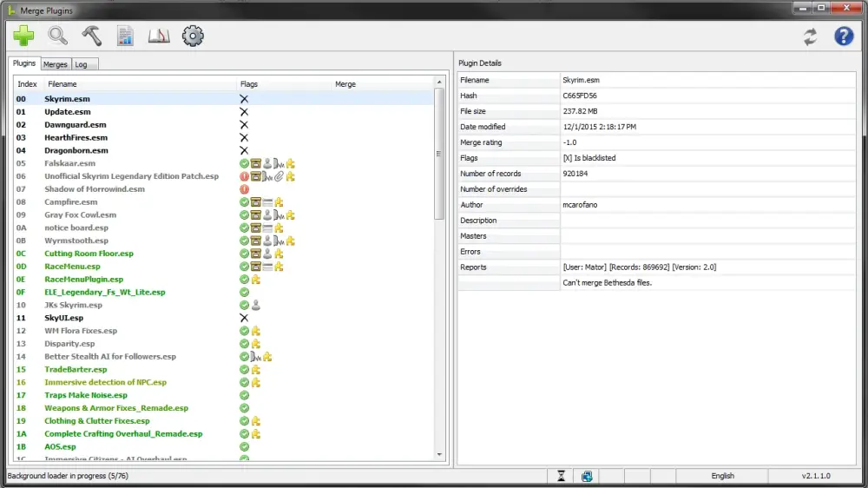
Task: Select the RaceMenu.esp plugin
Action: pos(72,267)
